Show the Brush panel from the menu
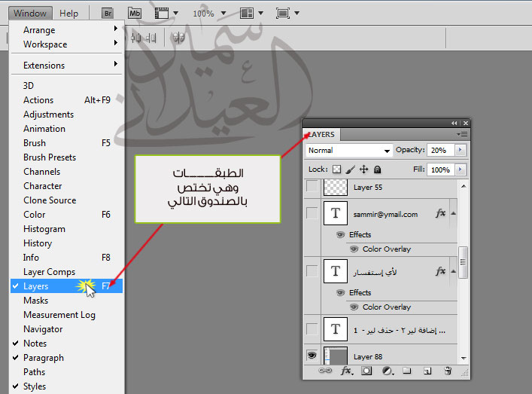The width and height of the screenshot is (532, 394). tap(66, 143)
